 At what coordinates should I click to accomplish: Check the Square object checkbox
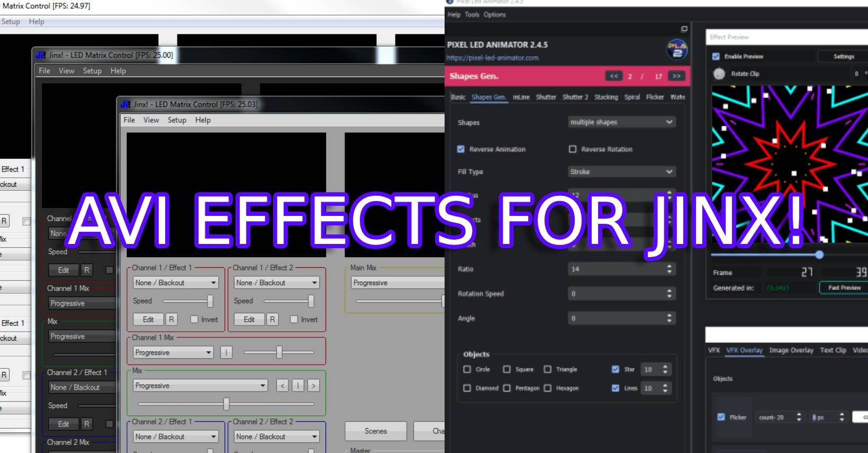(x=507, y=369)
